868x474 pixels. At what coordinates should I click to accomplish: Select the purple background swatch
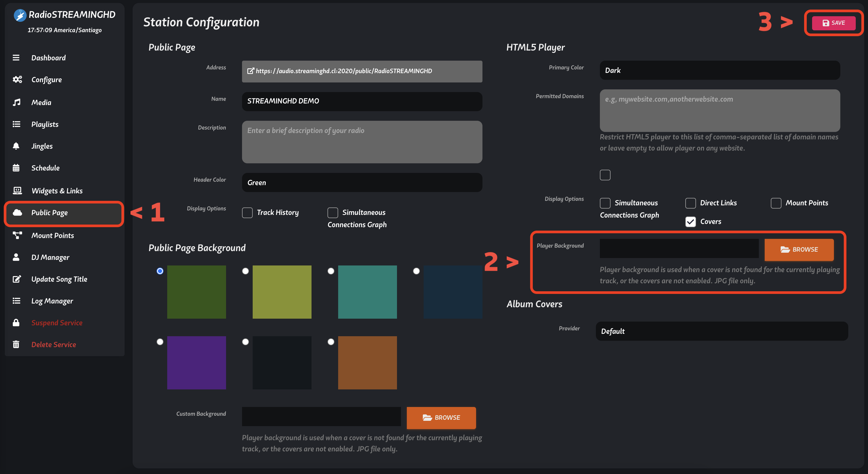(x=196, y=363)
